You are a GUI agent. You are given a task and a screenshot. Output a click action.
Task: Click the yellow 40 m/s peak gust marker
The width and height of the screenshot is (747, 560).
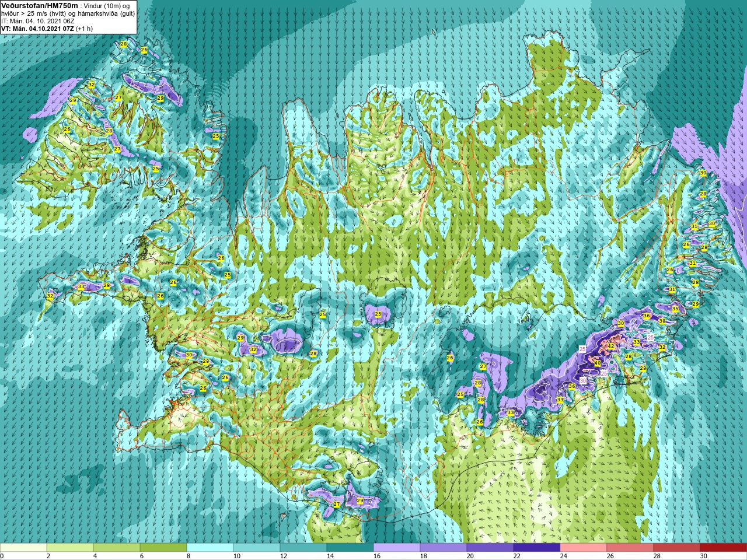tap(597, 363)
